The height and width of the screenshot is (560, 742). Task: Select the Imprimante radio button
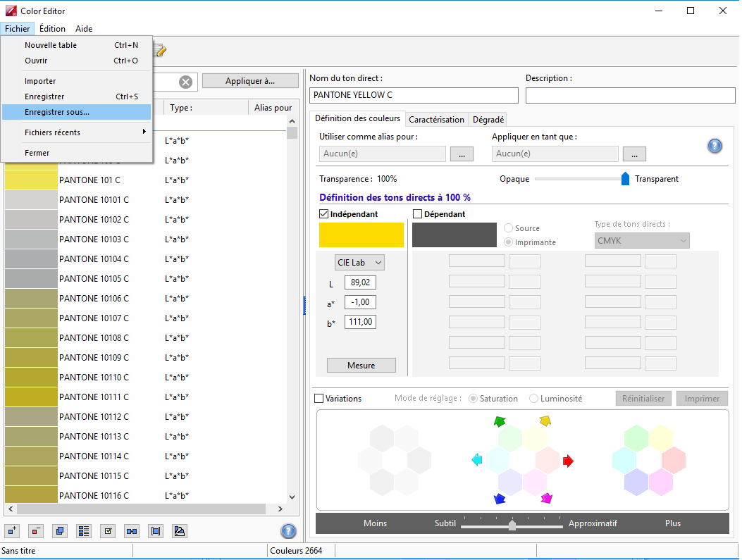click(508, 242)
